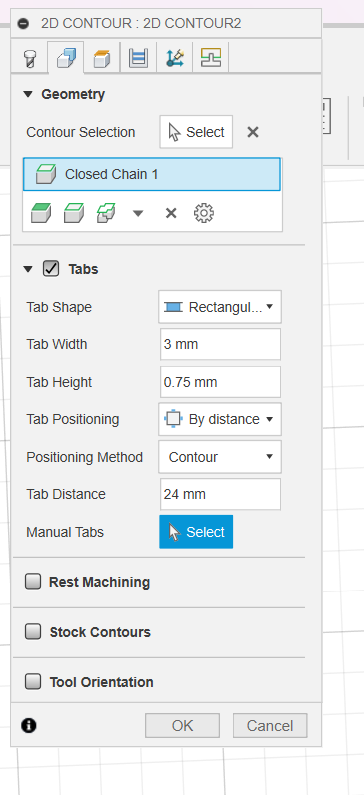Image resolution: width=364 pixels, height=795 pixels.
Task: Open the gear settings for Closed Chain 1
Action: 204,213
